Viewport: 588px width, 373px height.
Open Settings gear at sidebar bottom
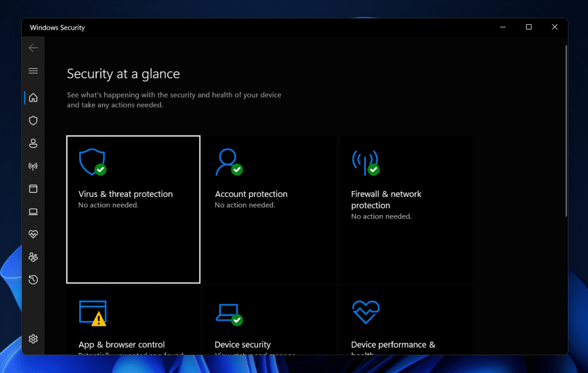33,339
